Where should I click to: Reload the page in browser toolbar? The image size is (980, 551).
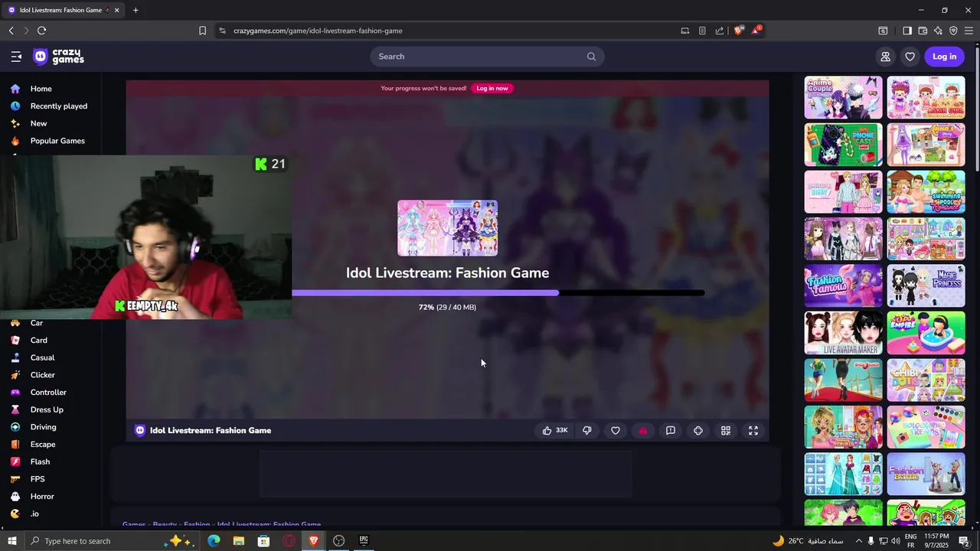click(41, 31)
